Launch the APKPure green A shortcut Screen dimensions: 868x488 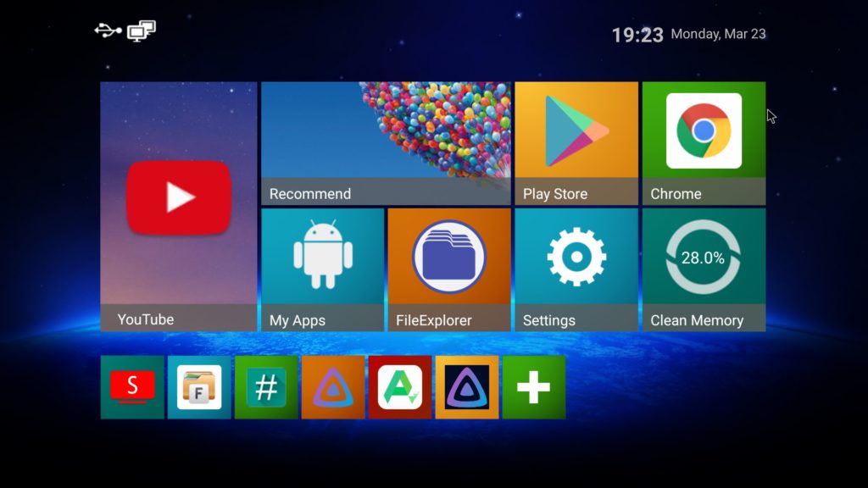[400, 387]
